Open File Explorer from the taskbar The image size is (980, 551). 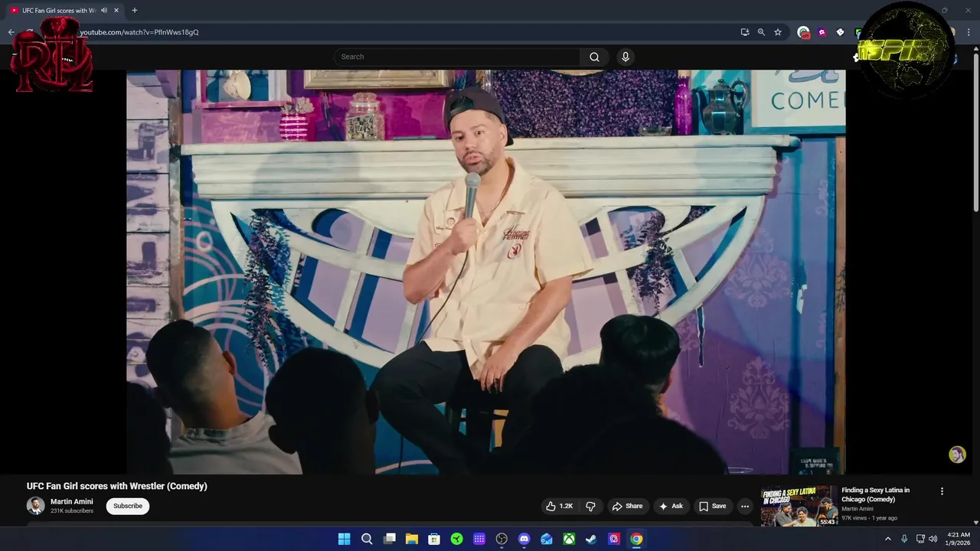tap(412, 539)
